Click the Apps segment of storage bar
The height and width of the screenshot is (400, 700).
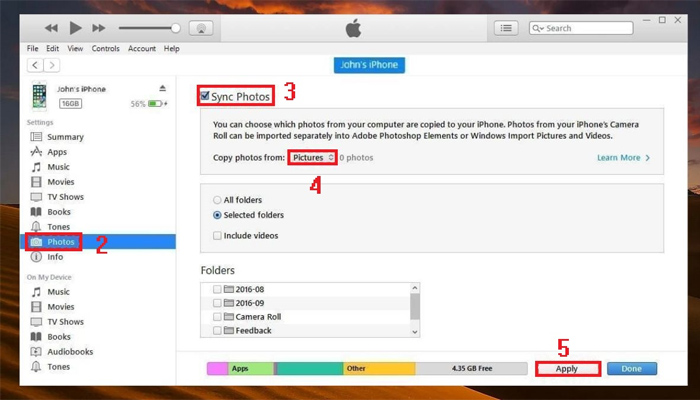(x=251, y=368)
